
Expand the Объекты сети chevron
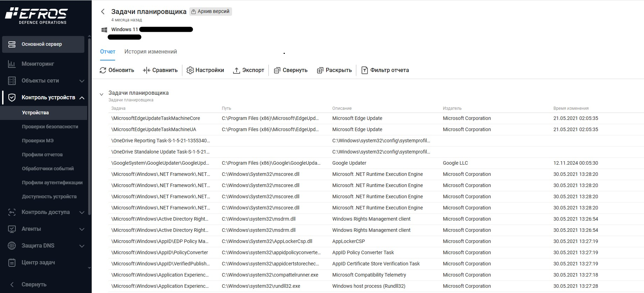82,81
